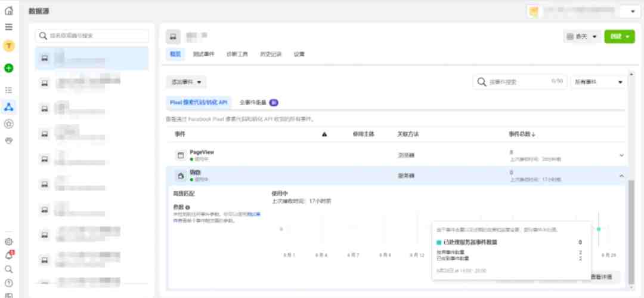Screen dimensions: 644x298
Task: Go to the home icon in left sidebar
Action: click(8, 11)
